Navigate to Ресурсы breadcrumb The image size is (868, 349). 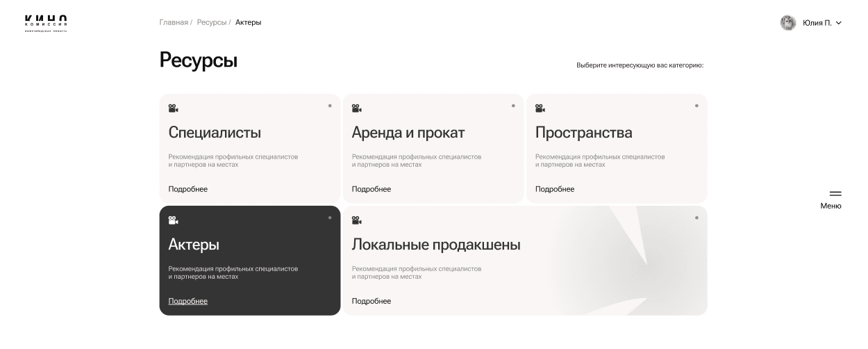click(211, 23)
